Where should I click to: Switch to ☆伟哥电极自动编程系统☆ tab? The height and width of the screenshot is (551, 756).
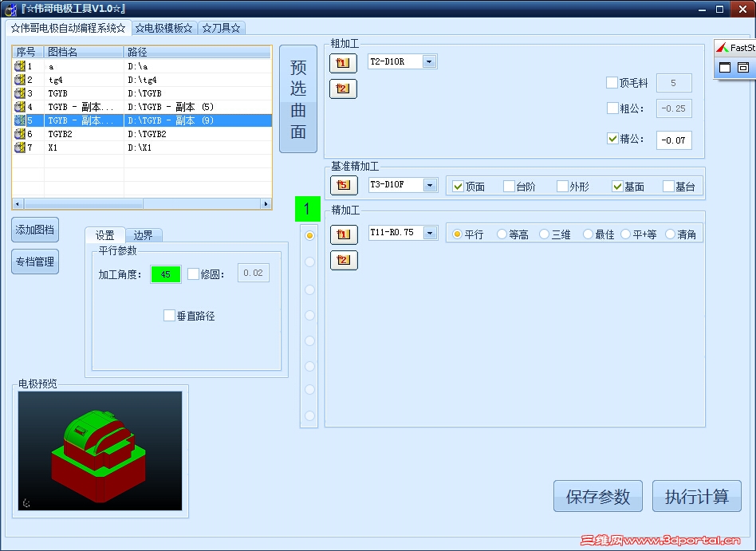pos(68,28)
